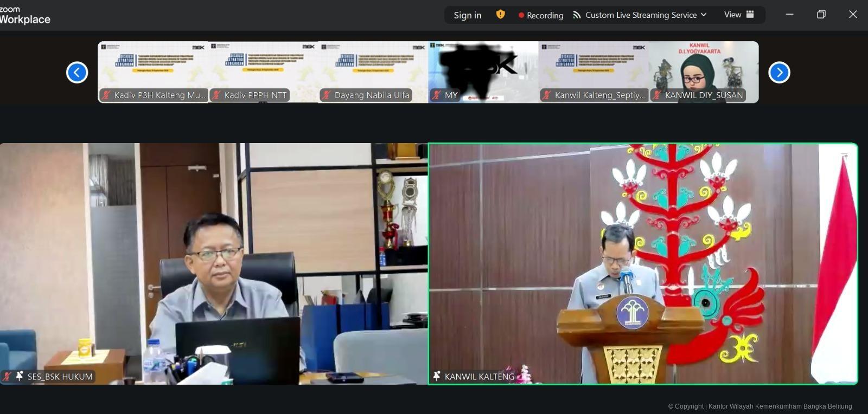Click muted mic icon on Dayang Nabila Ulfa
The height and width of the screenshot is (414, 868).
coord(327,95)
